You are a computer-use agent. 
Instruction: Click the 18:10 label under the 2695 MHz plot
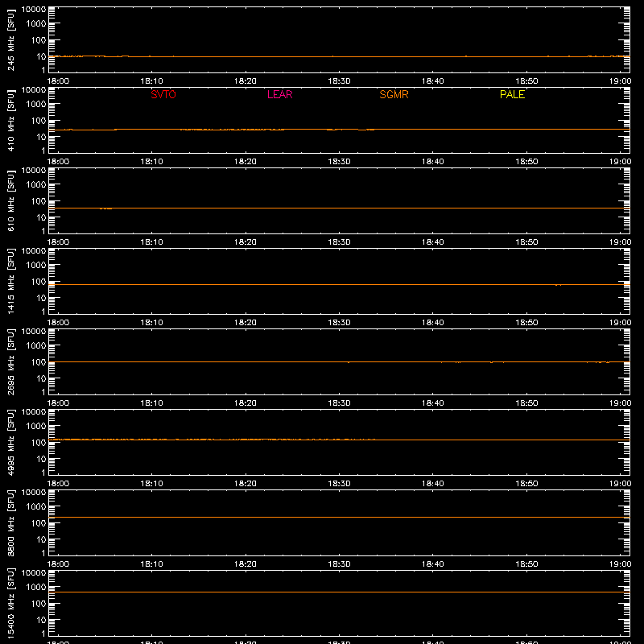coord(152,403)
